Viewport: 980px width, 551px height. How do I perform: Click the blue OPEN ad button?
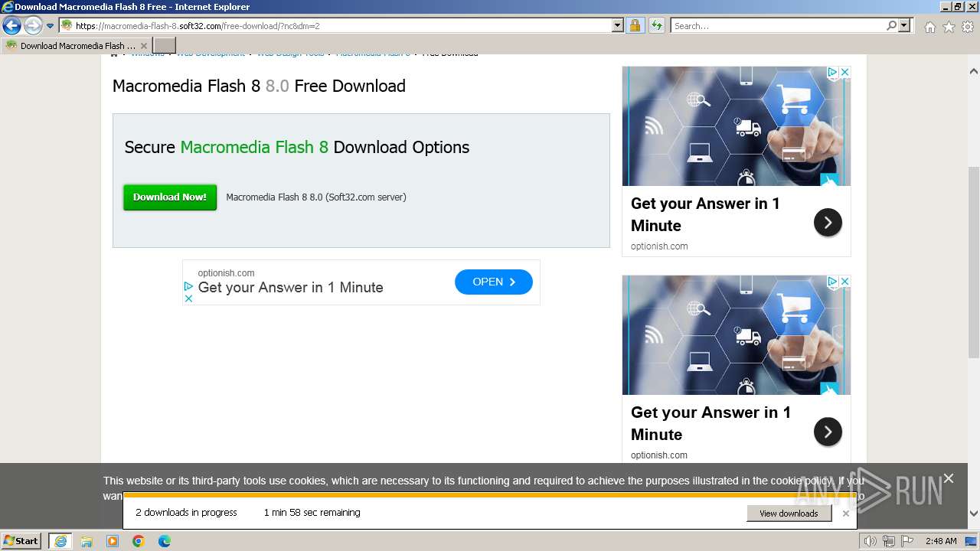tap(494, 282)
